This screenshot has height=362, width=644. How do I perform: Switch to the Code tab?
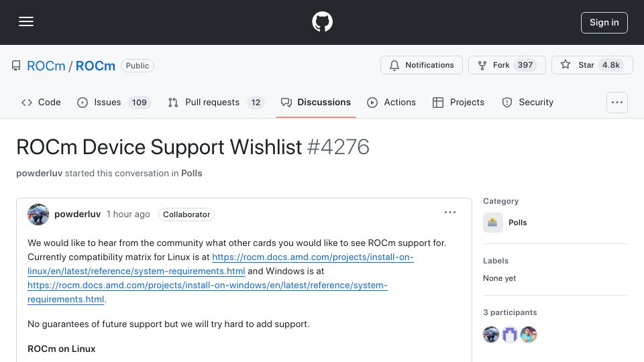41,102
